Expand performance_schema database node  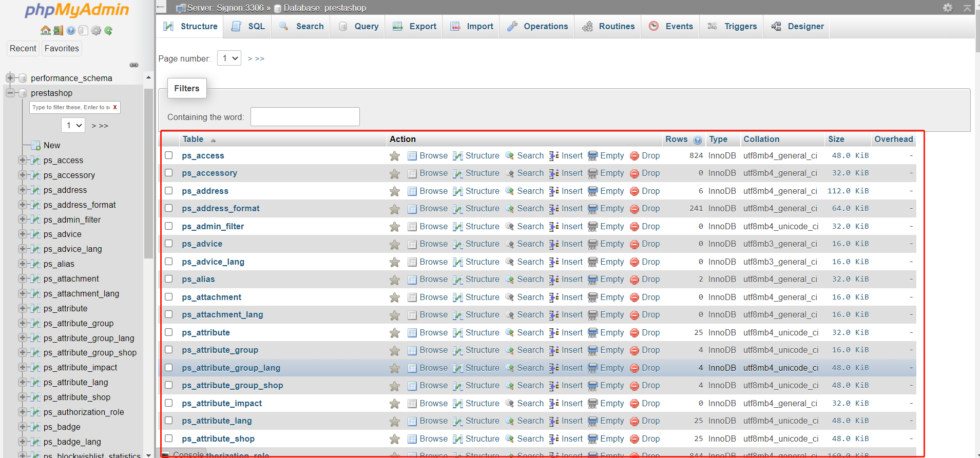click(x=10, y=78)
